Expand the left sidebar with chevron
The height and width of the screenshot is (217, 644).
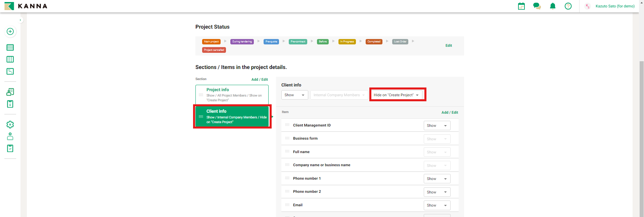point(20,20)
